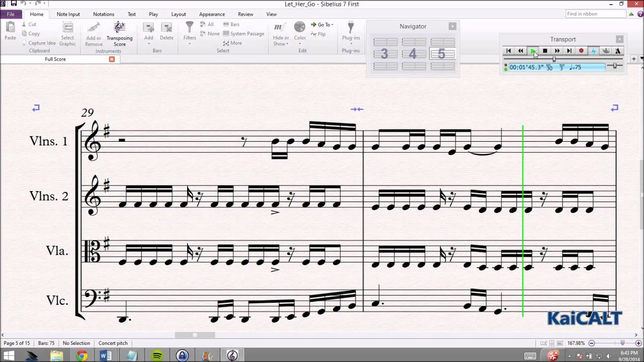
Task: Open new tab with plus button
Action: pos(634,59)
